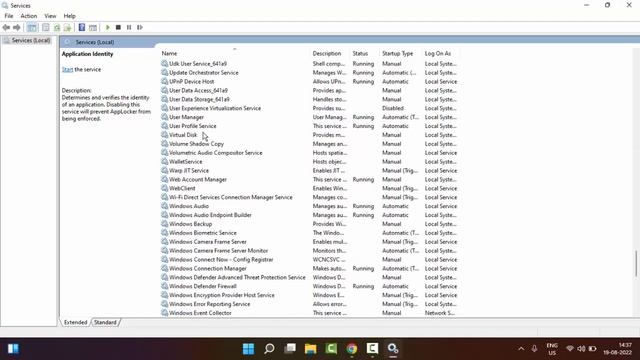Open the File menu
640x360 pixels.
(x=9, y=16)
